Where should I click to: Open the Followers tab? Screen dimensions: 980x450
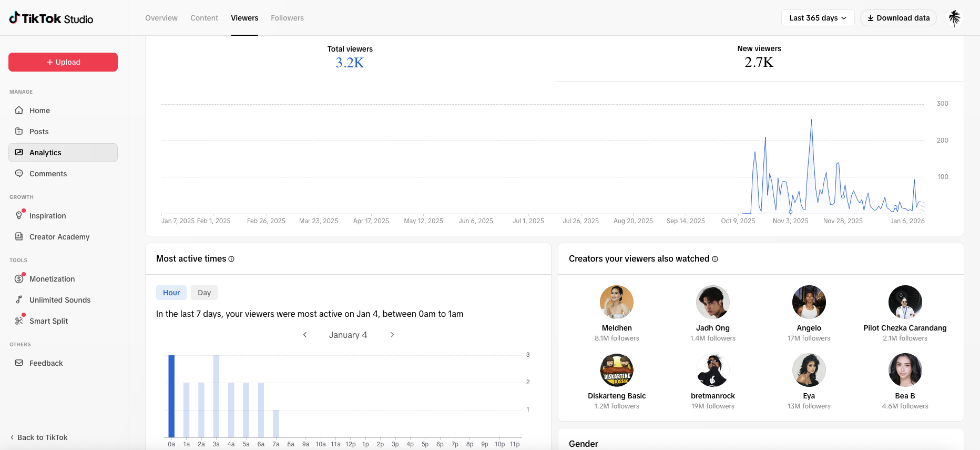click(x=287, y=18)
